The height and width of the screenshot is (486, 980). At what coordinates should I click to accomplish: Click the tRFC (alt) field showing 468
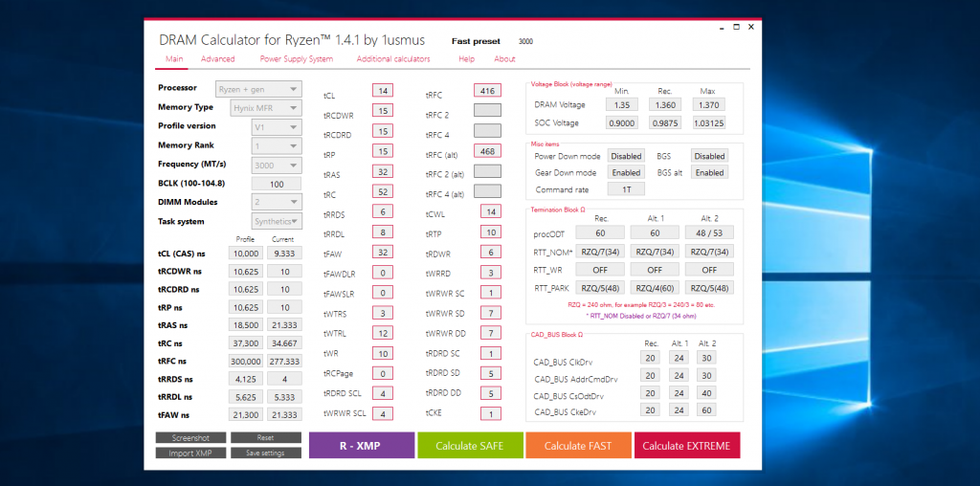coord(487,151)
